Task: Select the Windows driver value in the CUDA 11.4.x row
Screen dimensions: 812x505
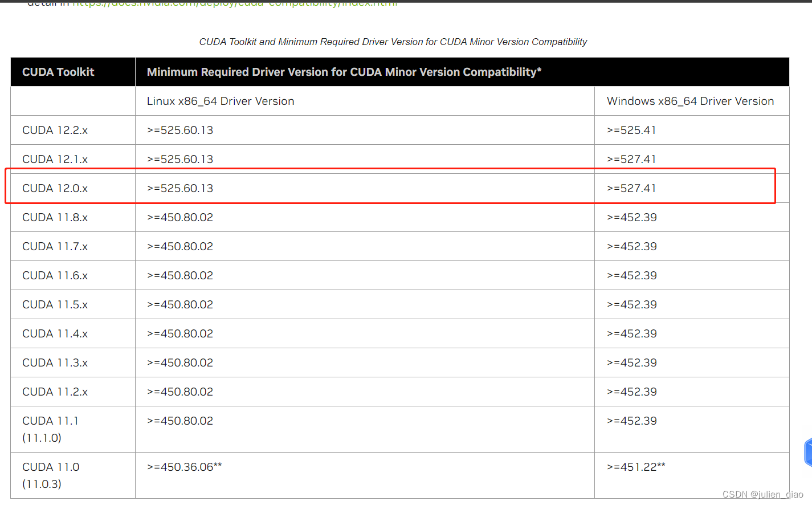Action: click(632, 333)
